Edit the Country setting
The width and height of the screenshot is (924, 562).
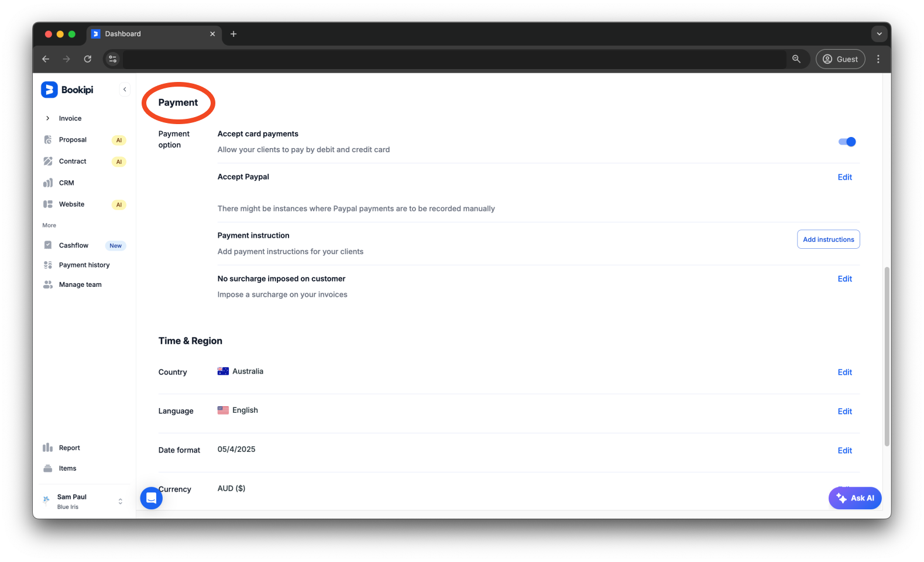tap(844, 372)
